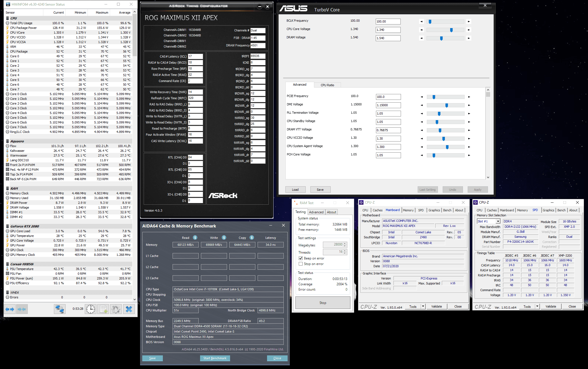
Task: Click DRAM VTT Voltage input field
Action: tap(388, 130)
